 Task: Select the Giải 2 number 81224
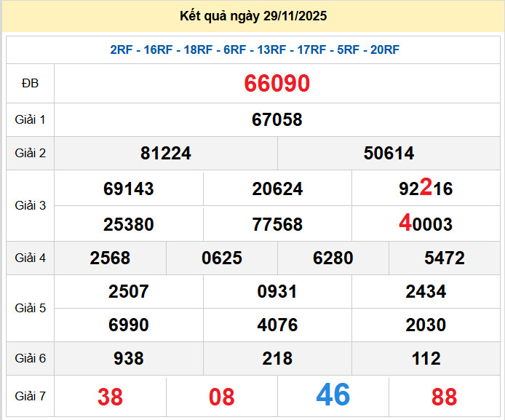pos(166,154)
